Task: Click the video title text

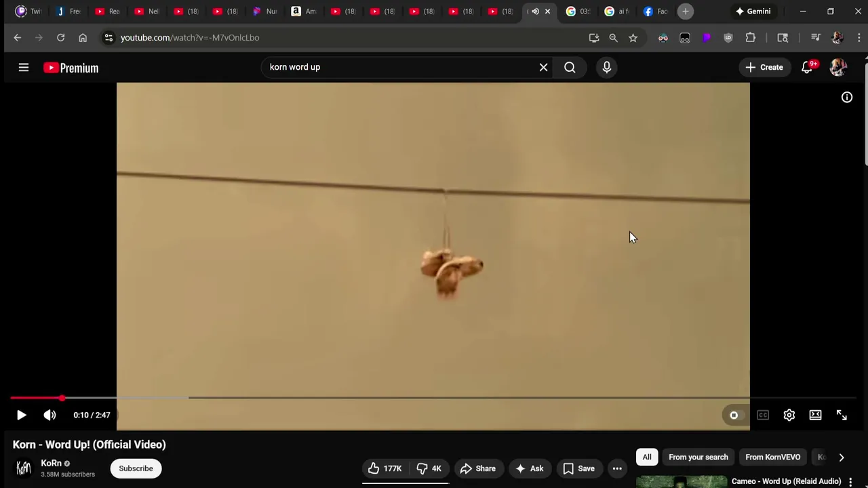Action: tap(89, 445)
